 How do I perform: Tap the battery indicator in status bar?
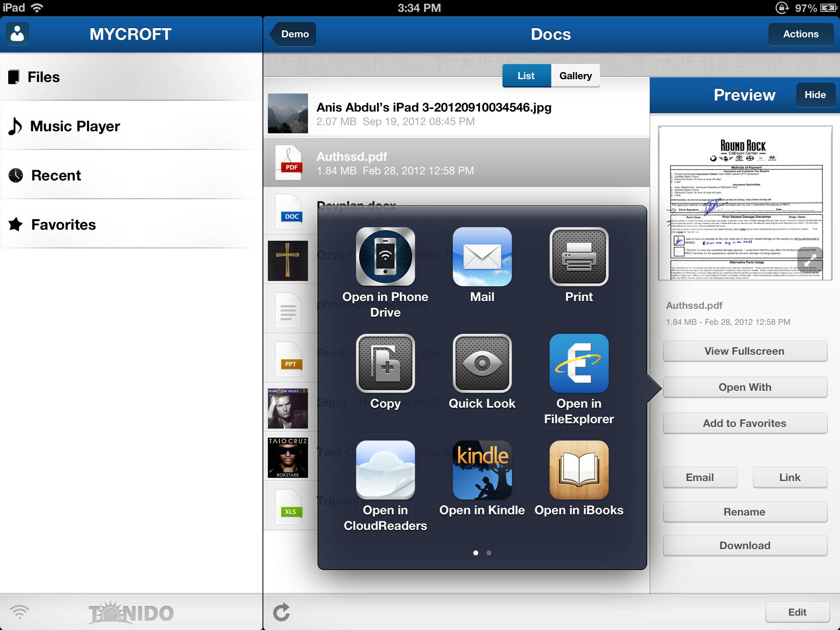[829, 8]
